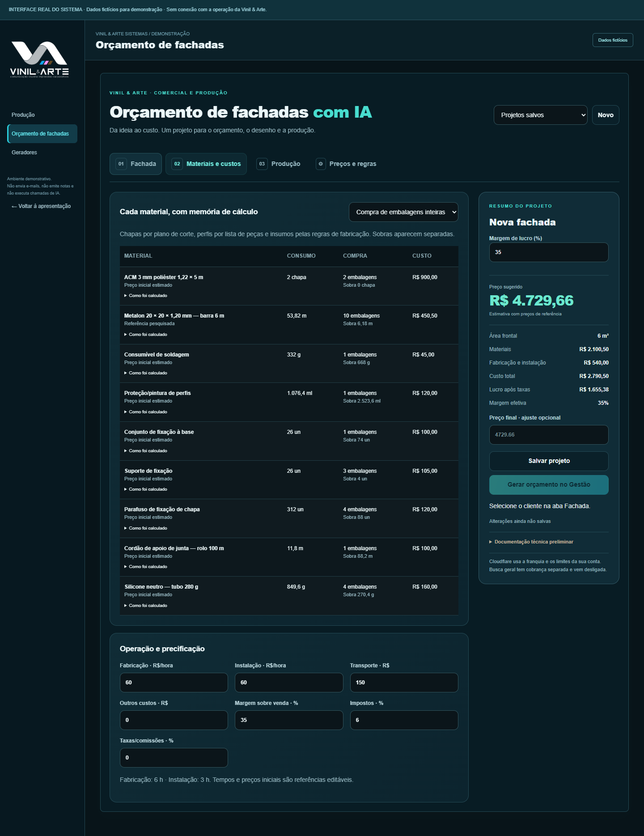Click the Taxas/comissões % field

(174, 758)
